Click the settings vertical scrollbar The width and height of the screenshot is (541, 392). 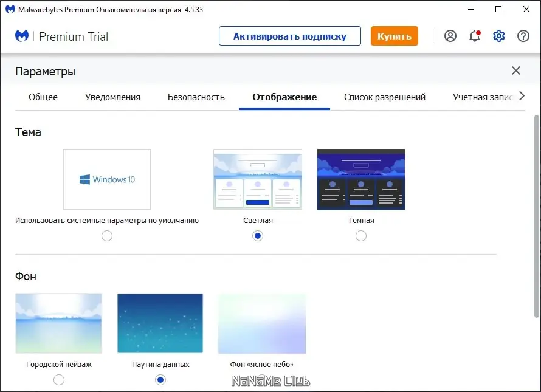click(537, 216)
